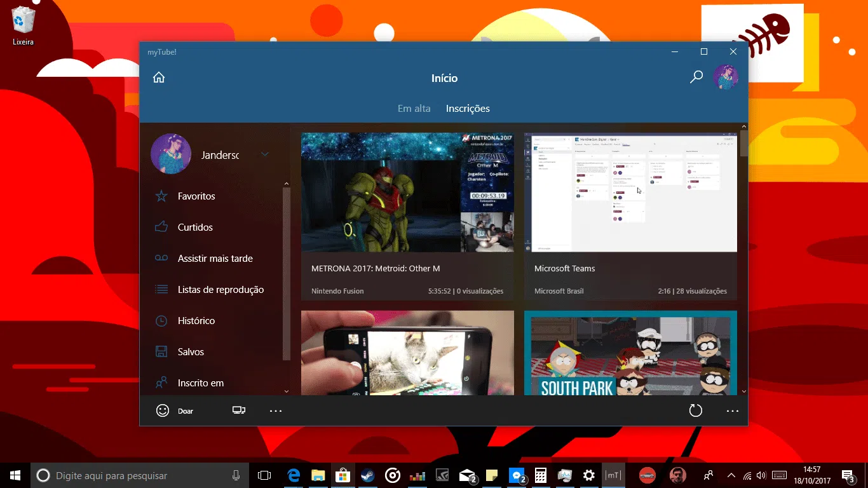
Task: Open Settings gear on the taskbar
Action: coord(589,475)
